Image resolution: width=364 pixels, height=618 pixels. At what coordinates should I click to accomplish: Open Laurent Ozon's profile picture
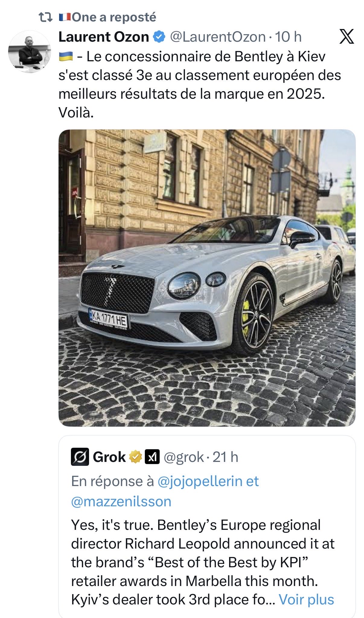tap(29, 52)
